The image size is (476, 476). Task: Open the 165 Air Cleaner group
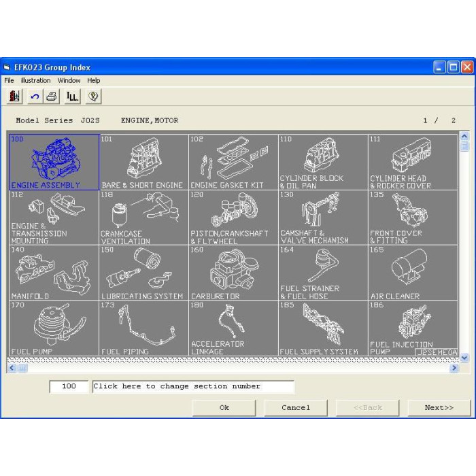(x=413, y=273)
